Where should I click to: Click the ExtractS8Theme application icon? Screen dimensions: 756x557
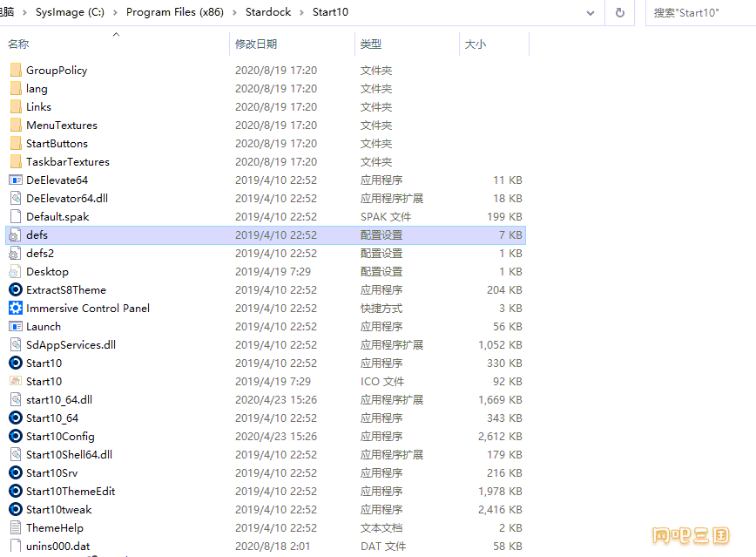tap(16, 289)
